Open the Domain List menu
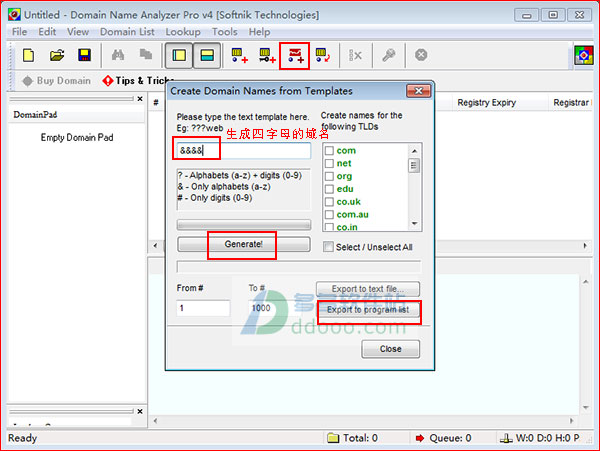Viewport: 600px width, 451px height. click(127, 32)
